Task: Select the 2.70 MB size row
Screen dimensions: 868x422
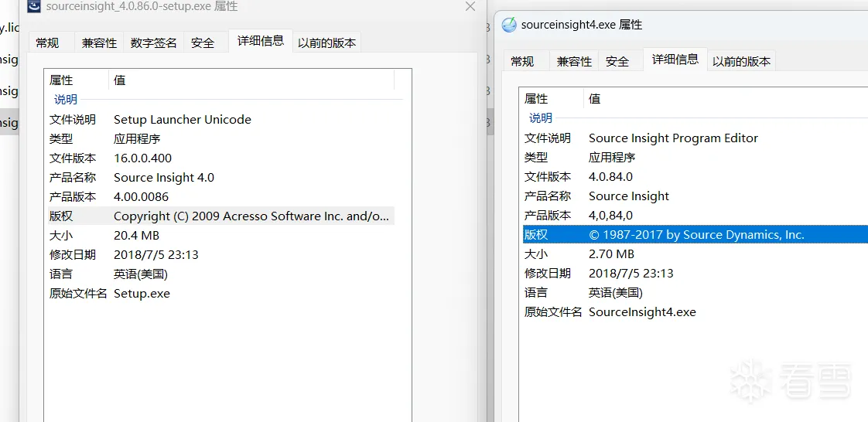Action: [x=695, y=254]
